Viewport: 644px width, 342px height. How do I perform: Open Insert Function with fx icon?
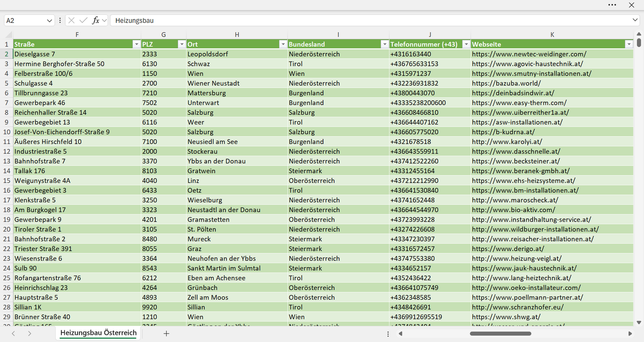coord(96,20)
